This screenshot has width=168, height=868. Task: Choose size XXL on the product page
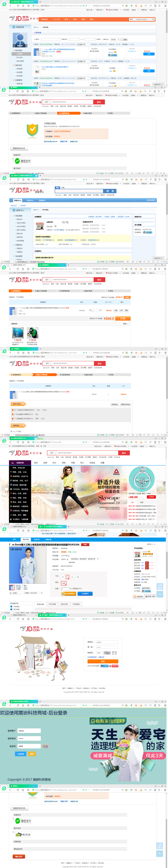click(78, 577)
